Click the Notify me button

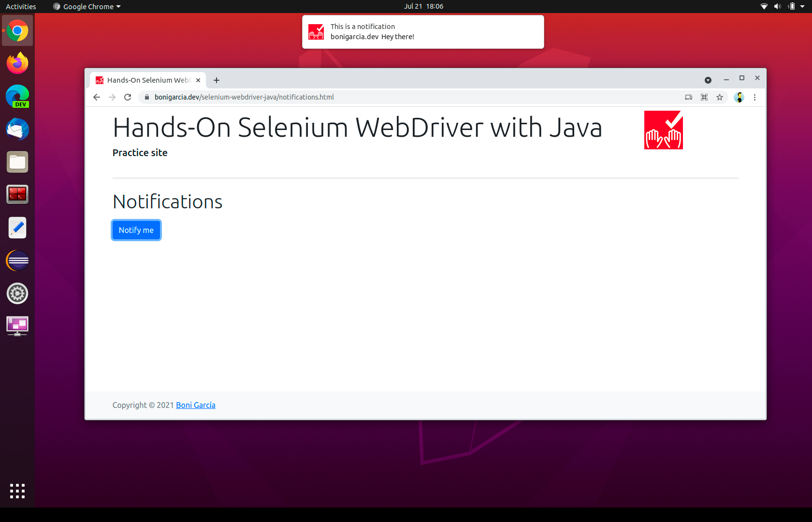coord(136,230)
